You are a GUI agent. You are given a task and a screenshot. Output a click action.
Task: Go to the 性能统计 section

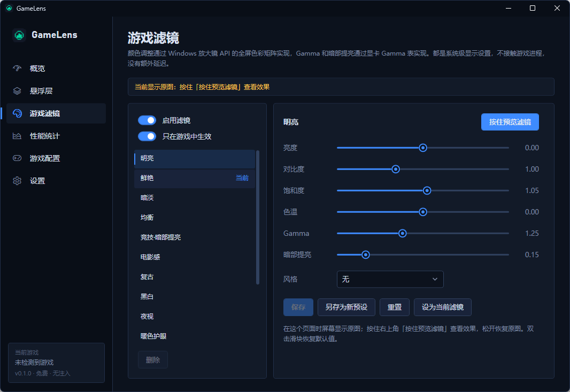click(56, 136)
